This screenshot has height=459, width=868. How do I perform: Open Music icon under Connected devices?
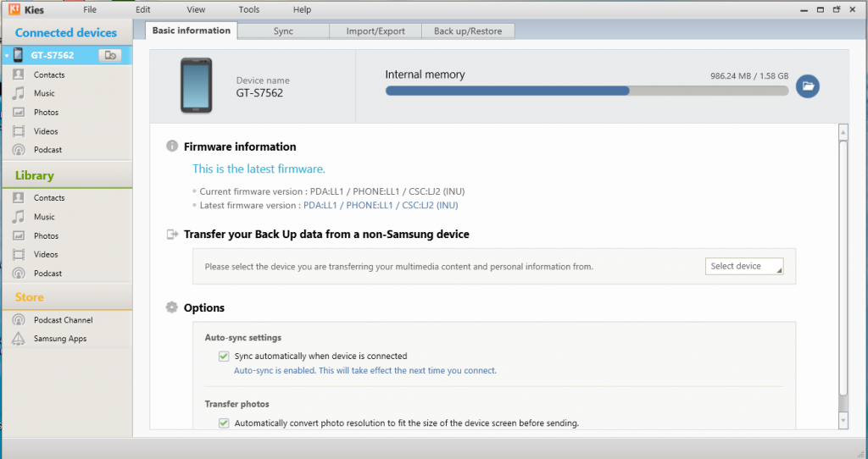tap(19, 93)
